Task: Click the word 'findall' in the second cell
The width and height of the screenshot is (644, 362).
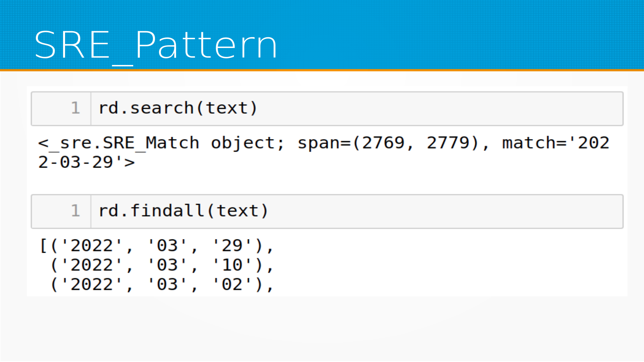Action: click(167, 211)
